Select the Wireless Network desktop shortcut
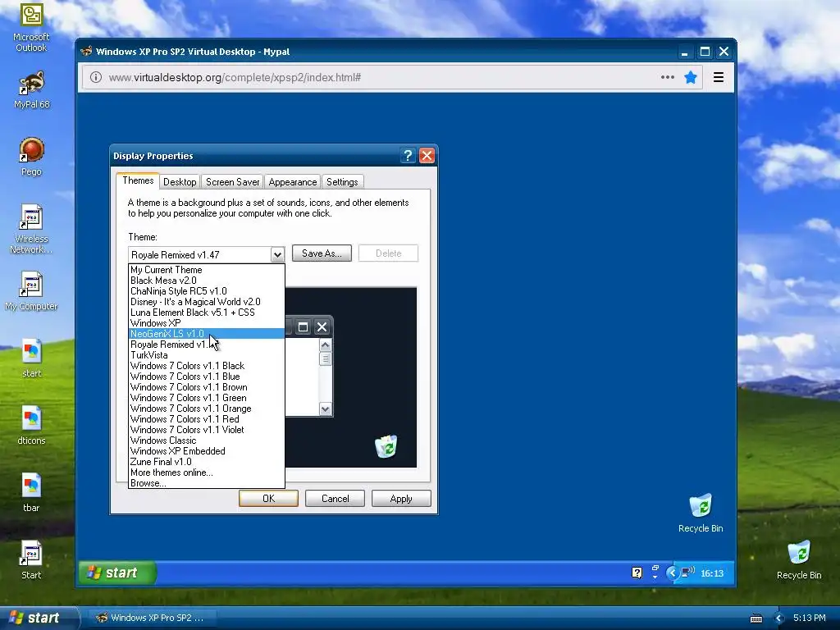Viewport: 840px width, 630px height. pos(31,229)
